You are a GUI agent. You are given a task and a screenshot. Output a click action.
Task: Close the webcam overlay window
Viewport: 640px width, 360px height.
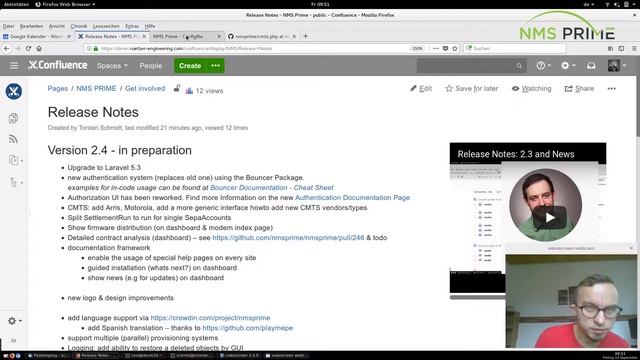[631, 248]
